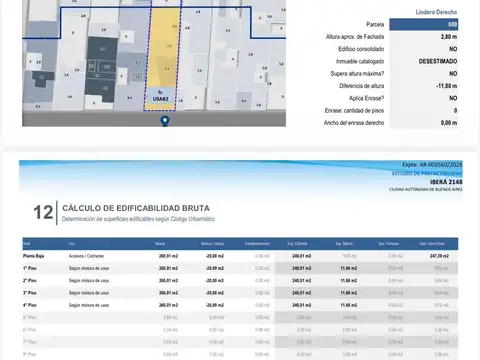Click the Inmueble catalogado label
The image size is (480, 360).
pos(360,61)
